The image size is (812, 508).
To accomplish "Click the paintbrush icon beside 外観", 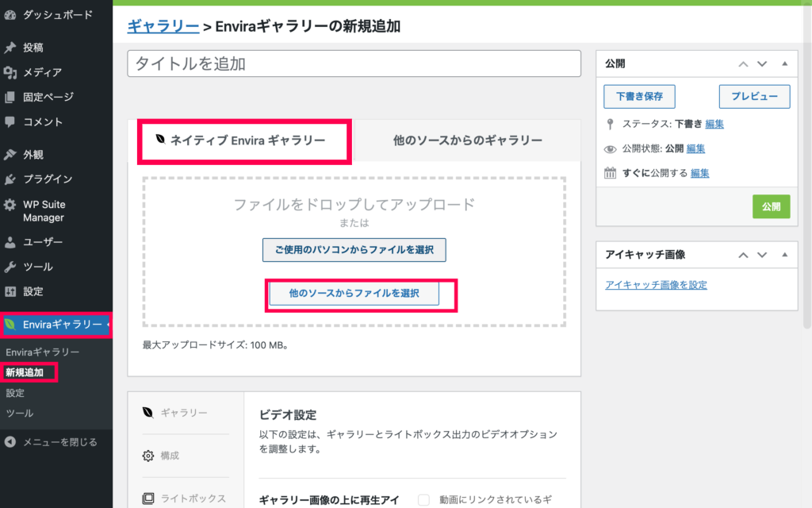I will [x=10, y=155].
